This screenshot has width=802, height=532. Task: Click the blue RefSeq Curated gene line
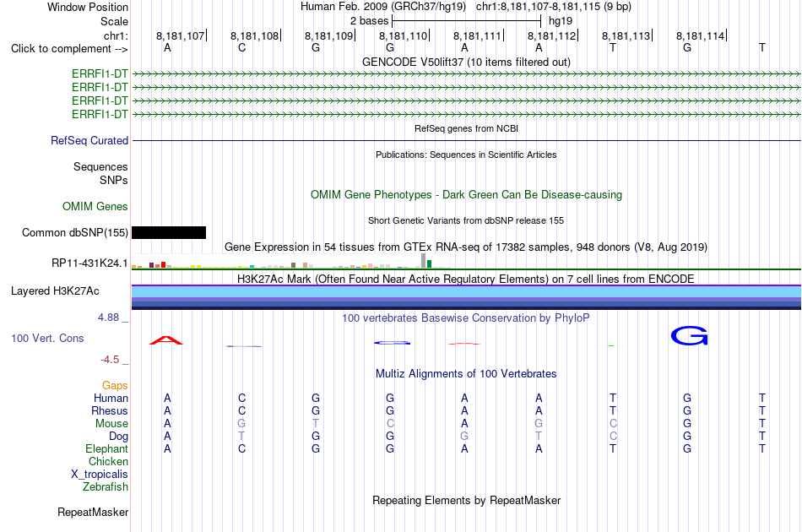coord(466,141)
